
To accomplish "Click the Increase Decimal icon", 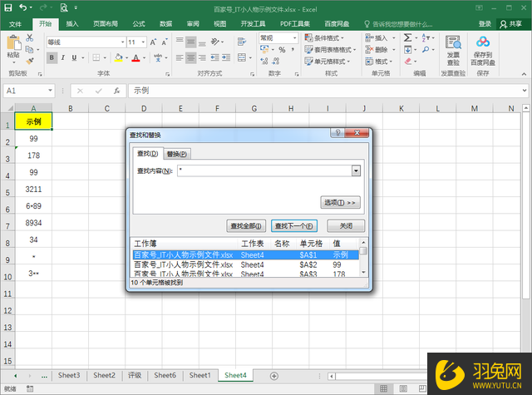I will click(x=264, y=61).
